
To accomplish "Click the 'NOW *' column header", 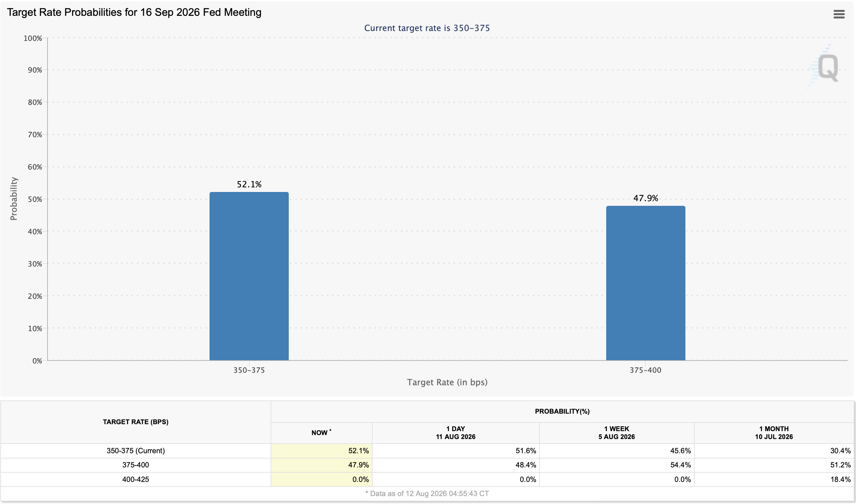I will pyautogui.click(x=321, y=432).
